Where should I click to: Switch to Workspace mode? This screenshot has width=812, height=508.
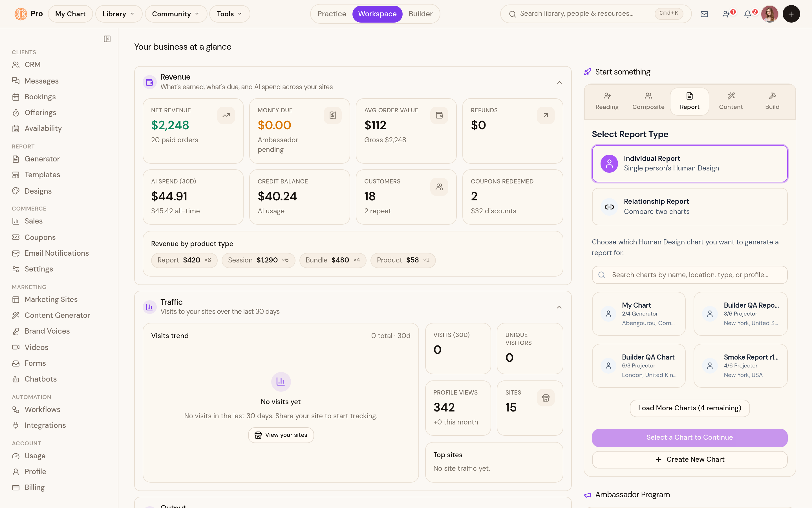pos(377,14)
